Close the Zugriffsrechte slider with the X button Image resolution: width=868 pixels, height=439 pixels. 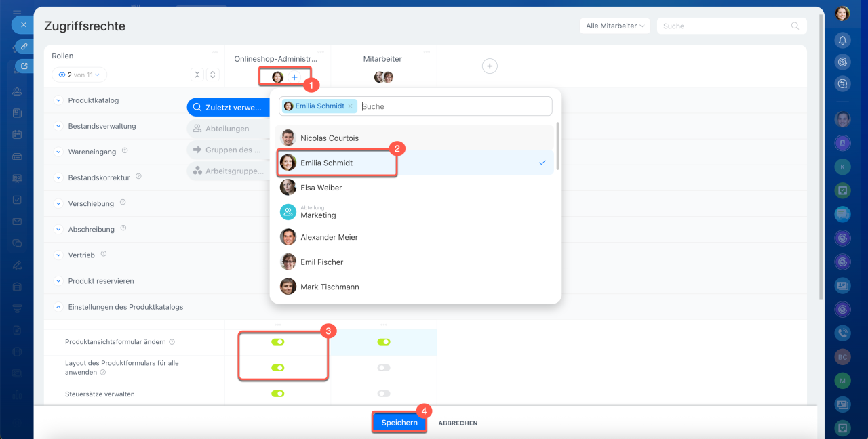23,24
